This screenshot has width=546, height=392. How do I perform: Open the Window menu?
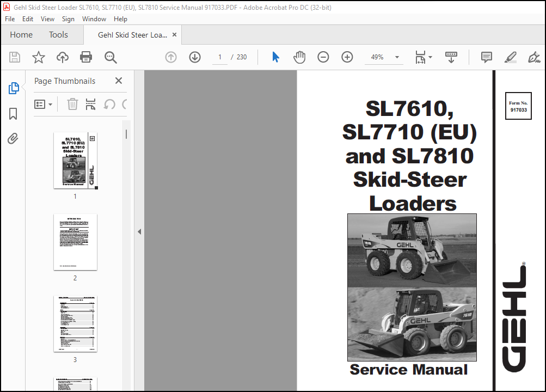point(94,19)
